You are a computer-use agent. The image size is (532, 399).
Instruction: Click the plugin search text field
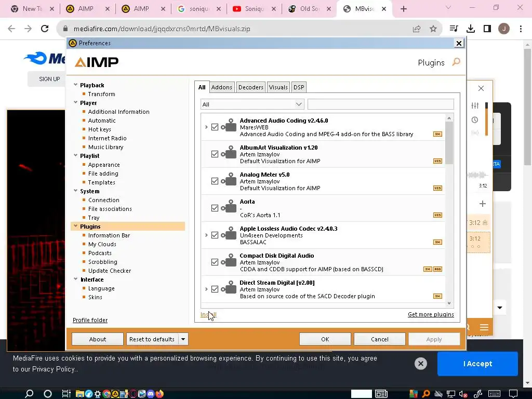381,104
